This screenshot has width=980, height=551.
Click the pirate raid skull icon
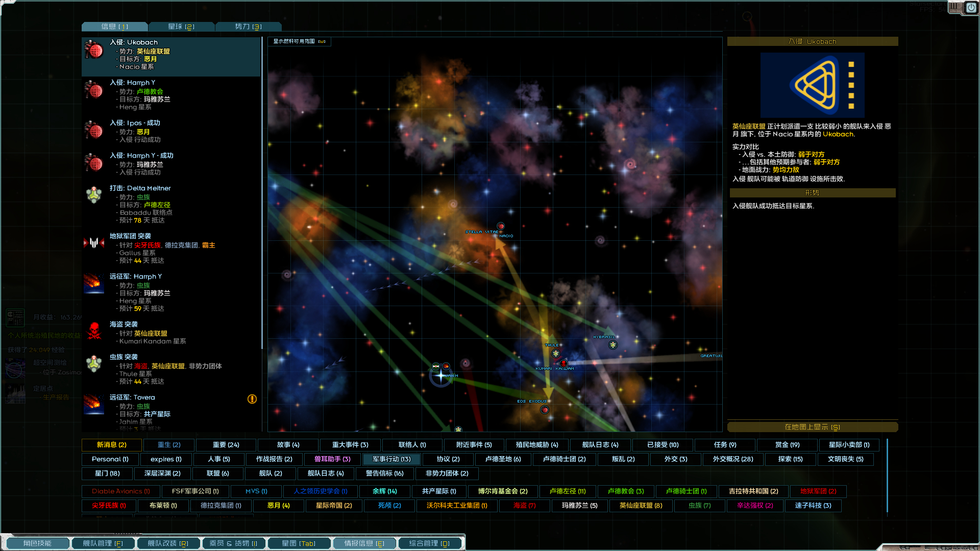pyautogui.click(x=94, y=332)
